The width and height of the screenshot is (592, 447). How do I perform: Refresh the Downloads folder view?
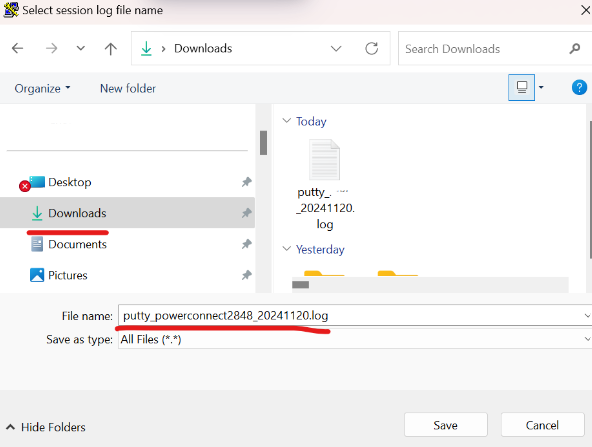point(372,49)
